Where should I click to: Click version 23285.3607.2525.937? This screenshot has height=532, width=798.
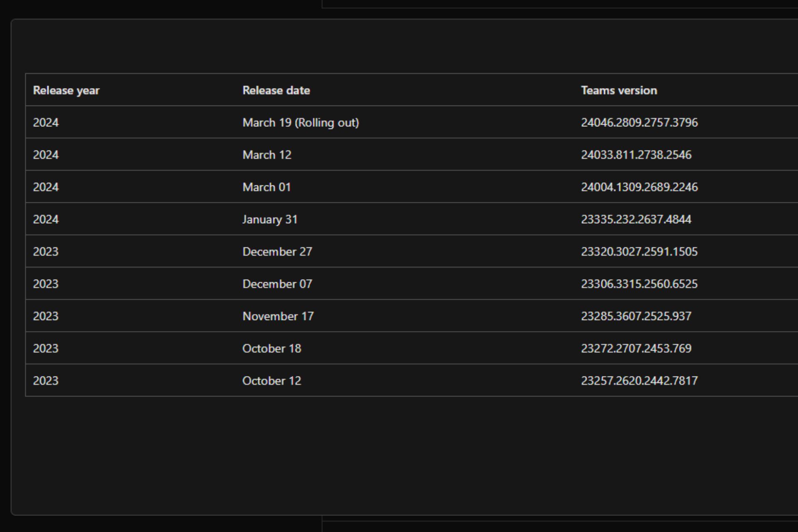[636, 316]
